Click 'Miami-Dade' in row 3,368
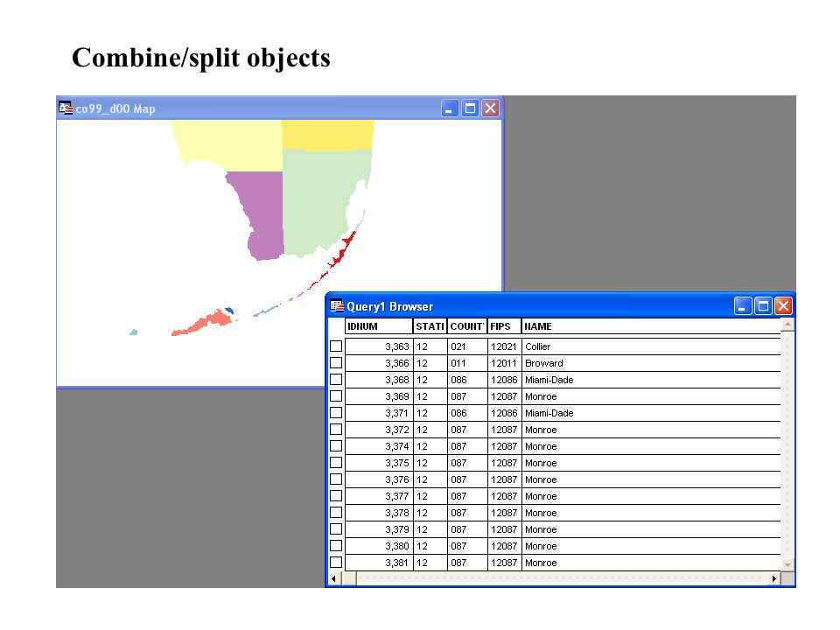This screenshot has width=840, height=630. pos(549,380)
